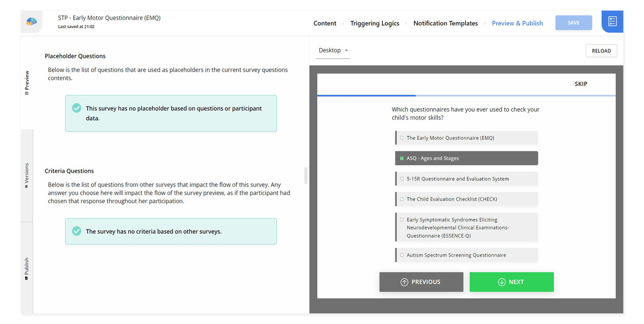Open the Notification Templates tab

(x=445, y=23)
